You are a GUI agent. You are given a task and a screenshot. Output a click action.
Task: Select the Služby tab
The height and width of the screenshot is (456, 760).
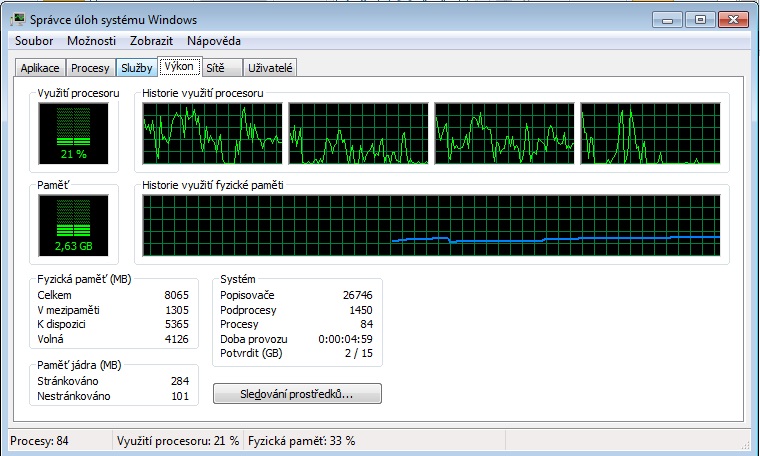pos(136,68)
